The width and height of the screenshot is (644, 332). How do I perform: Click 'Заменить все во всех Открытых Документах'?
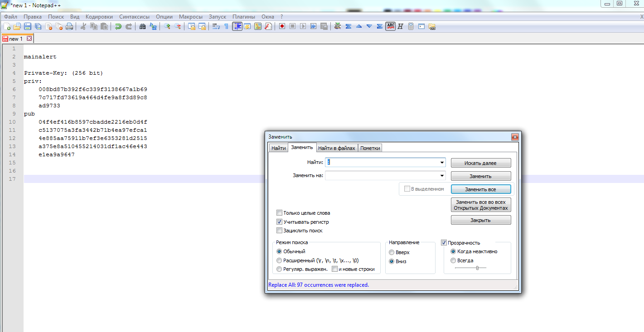pyautogui.click(x=481, y=205)
